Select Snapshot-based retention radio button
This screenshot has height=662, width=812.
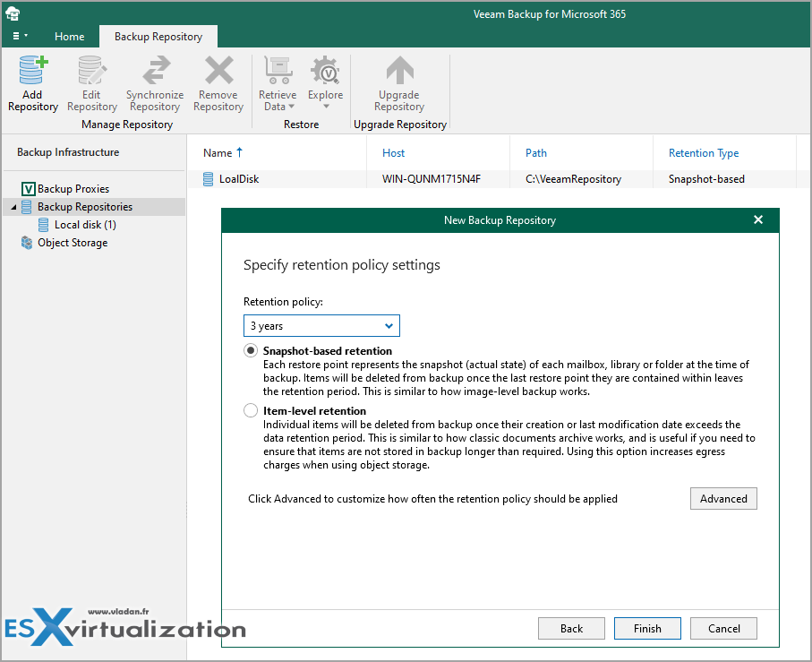point(251,350)
